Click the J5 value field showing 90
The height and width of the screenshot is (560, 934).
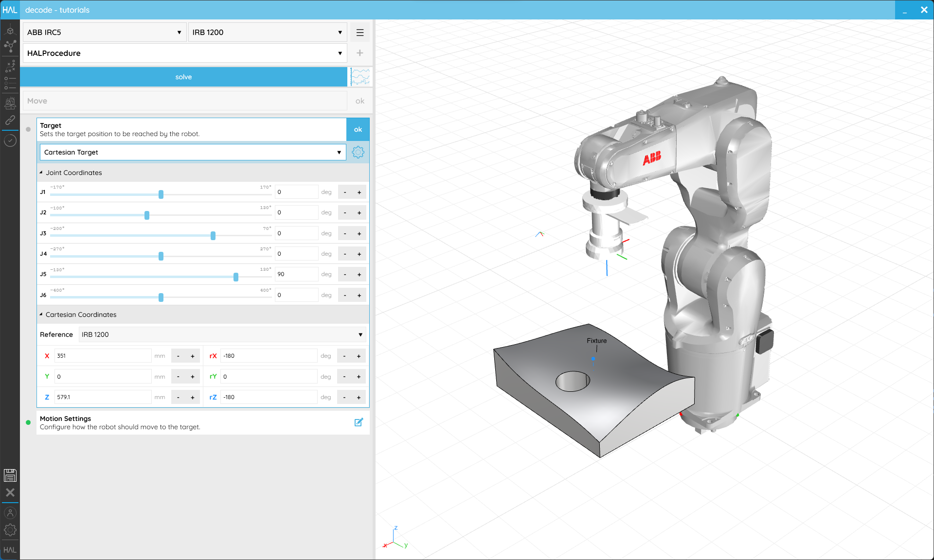(297, 274)
